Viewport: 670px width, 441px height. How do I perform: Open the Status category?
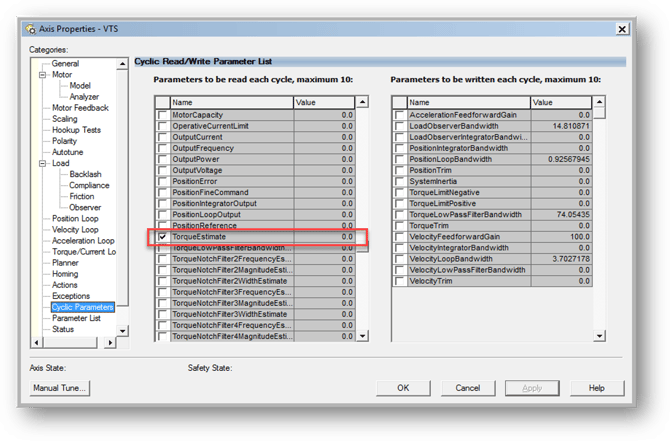pyautogui.click(x=63, y=329)
